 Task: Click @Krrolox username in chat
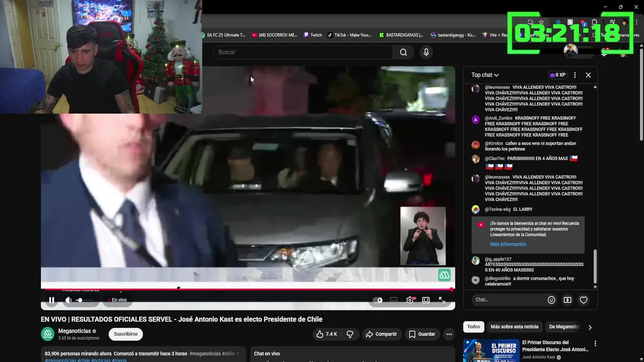click(494, 143)
